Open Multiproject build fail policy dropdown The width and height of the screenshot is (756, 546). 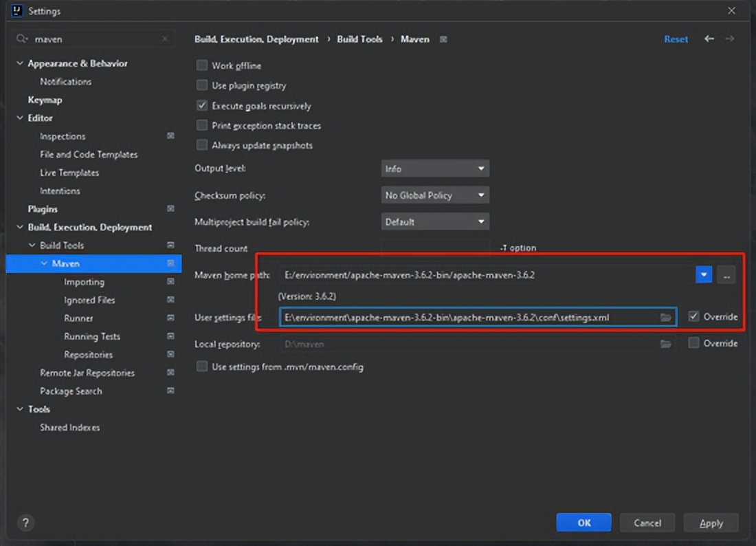[435, 221]
